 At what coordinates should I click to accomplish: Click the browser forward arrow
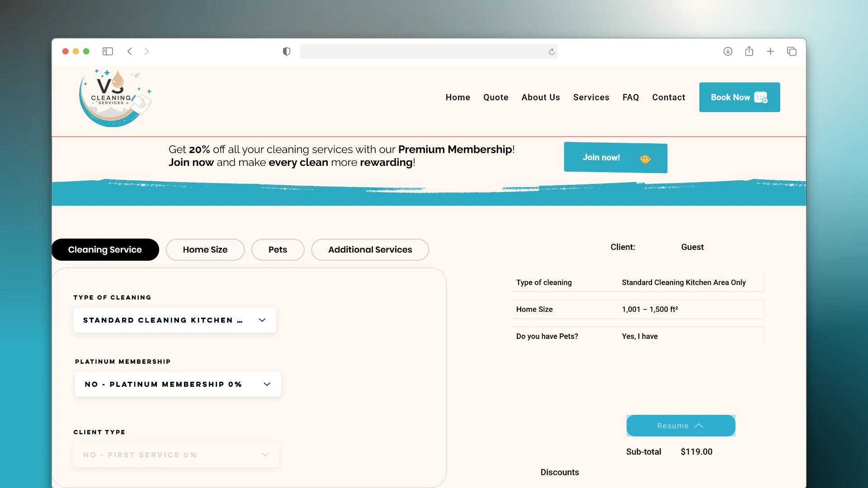pyautogui.click(x=146, y=52)
